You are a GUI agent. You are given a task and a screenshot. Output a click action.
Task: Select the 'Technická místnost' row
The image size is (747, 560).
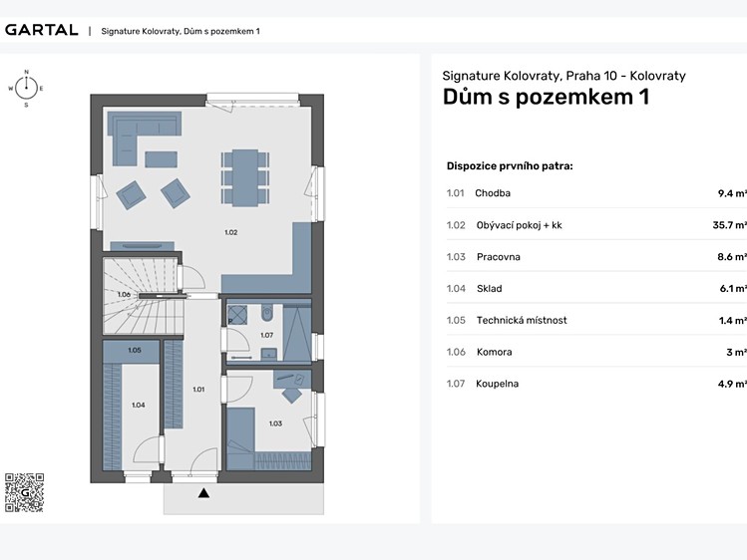click(x=596, y=320)
